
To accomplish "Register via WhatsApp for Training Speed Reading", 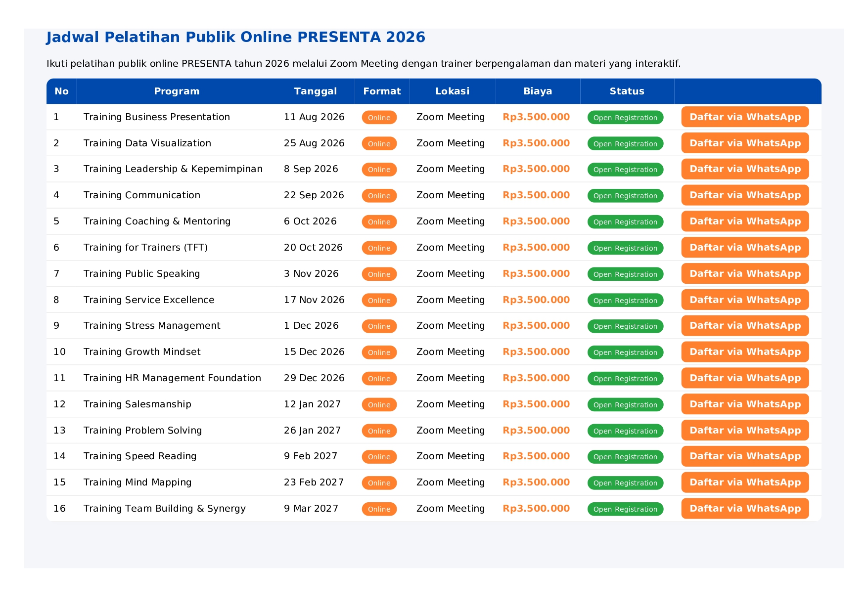I will [745, 456].
